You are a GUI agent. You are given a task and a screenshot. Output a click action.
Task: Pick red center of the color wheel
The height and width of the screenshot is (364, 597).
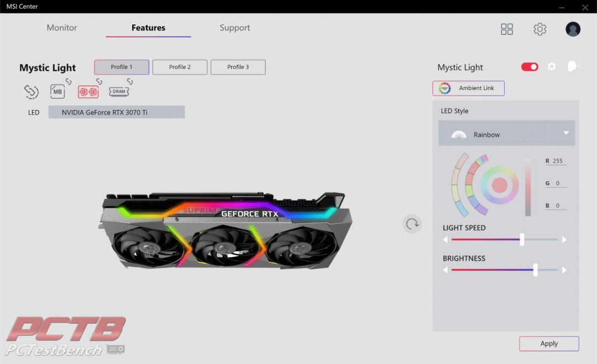point(500,185)
